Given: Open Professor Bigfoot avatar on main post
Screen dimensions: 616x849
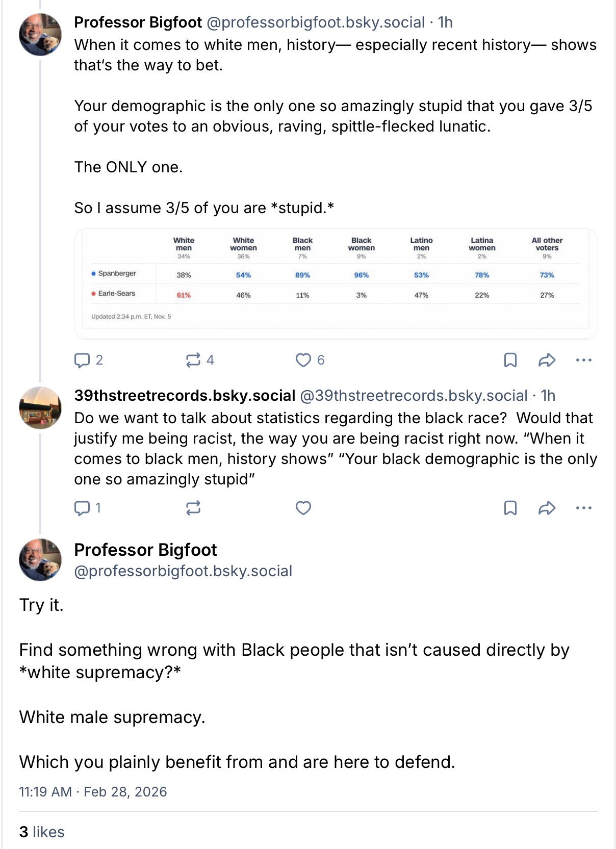Looking at the screenshot, I should pos(40,560).
